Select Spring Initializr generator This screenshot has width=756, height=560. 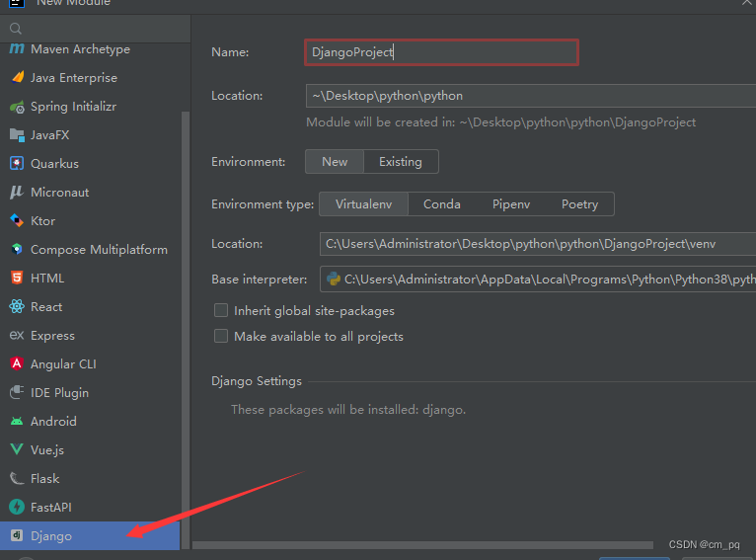tap(90, 106)
